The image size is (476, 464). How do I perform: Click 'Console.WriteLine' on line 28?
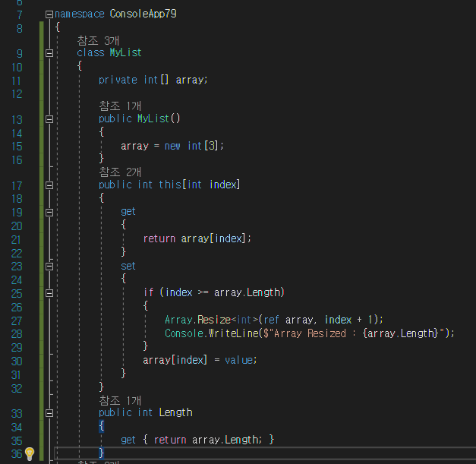[212, 333]
